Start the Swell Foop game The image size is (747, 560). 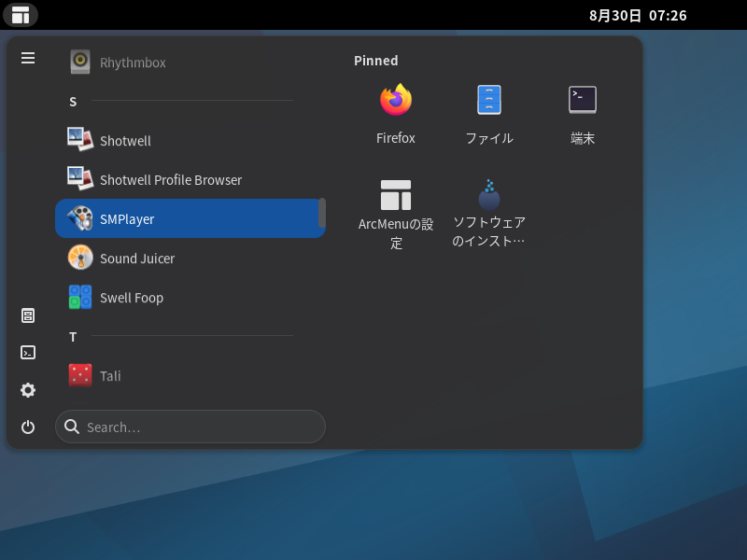190,297
